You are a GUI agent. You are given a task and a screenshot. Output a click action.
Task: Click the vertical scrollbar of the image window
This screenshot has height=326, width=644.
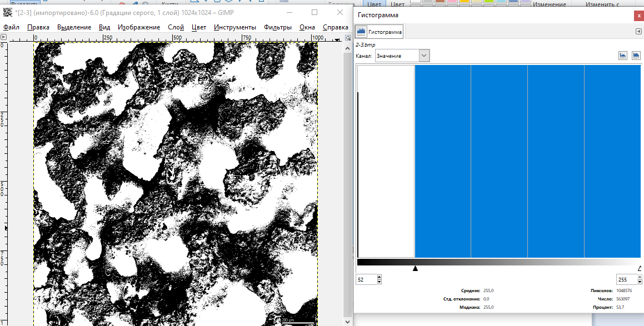[x=348, y=167]
